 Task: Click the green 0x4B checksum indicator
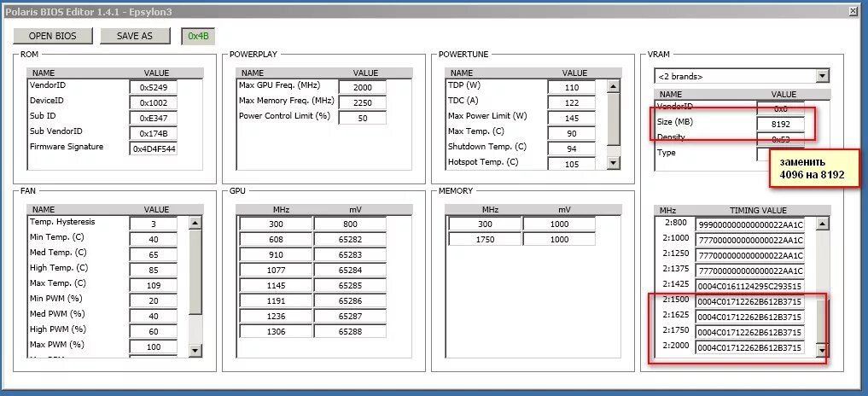(x=198, y=36)
